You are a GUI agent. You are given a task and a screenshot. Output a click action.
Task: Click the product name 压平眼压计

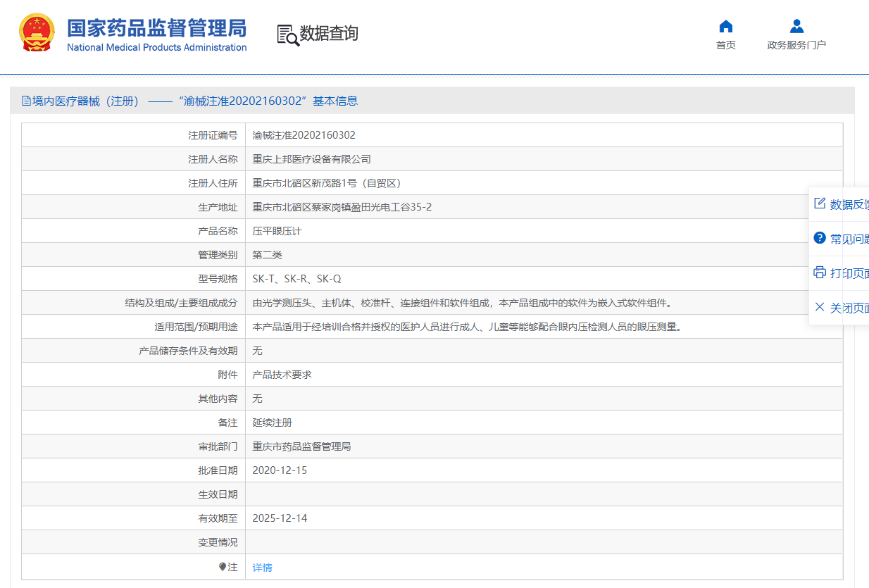(x=277, y=231)
